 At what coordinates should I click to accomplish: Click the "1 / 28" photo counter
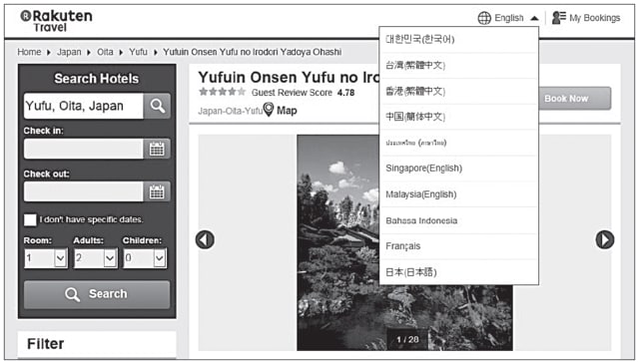(x=407, y=339)
